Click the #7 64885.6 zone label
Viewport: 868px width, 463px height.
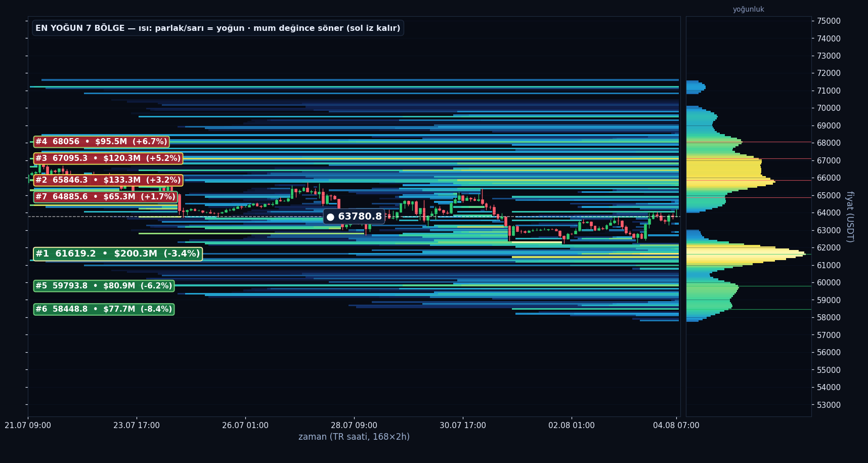(x=105, y=197)
